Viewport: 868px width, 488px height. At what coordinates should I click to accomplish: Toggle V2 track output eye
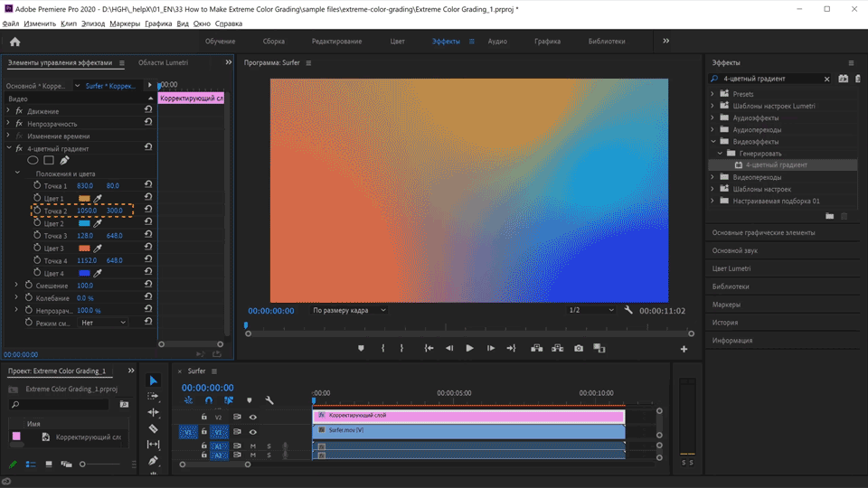(x=252, y=418)
